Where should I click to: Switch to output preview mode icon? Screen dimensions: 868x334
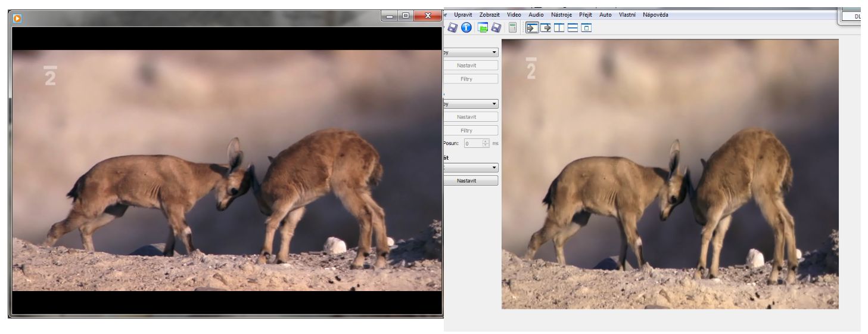(x=546, y=27)
